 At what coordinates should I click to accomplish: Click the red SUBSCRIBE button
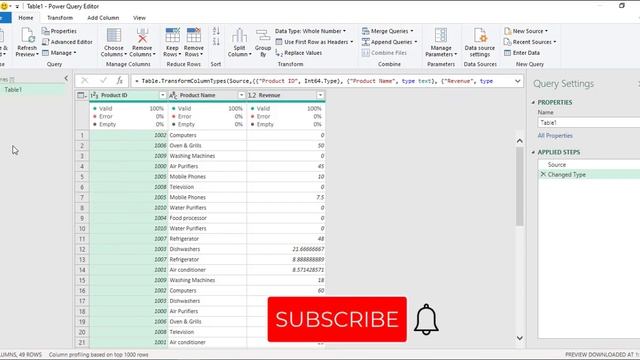(337, 319)
